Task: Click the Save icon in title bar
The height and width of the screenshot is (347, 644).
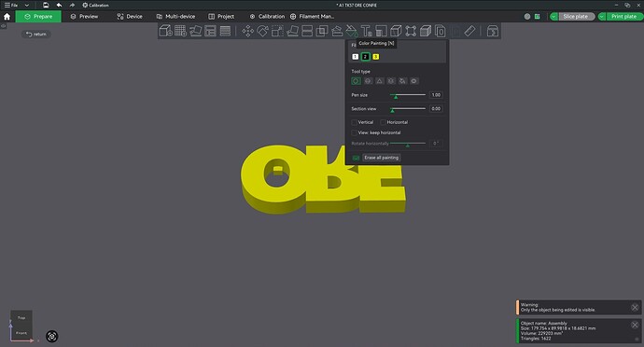Action: 46,5
